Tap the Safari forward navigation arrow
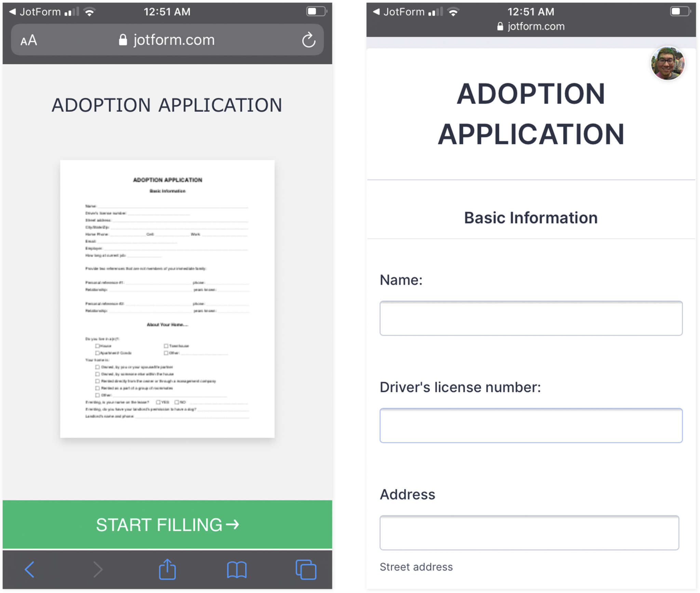The height and width of the screenshot is (593, 700). click(x=98, y=569)
